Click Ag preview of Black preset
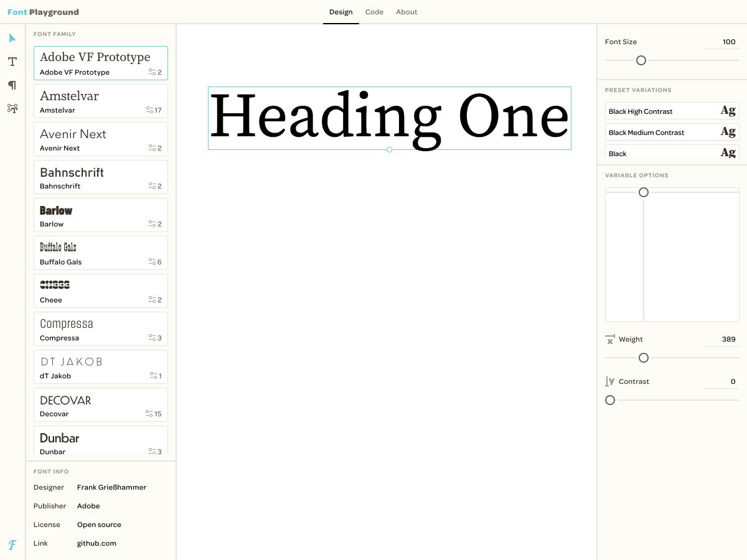747x560 pixels. 728,153
